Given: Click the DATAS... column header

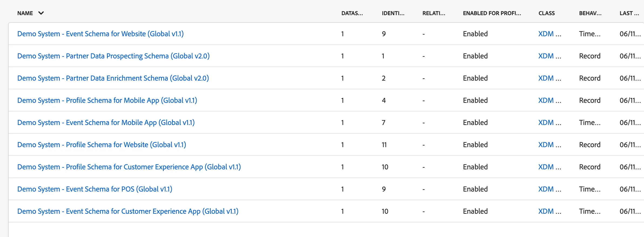Looking at the screenshot, I should [x=352, y=13].
